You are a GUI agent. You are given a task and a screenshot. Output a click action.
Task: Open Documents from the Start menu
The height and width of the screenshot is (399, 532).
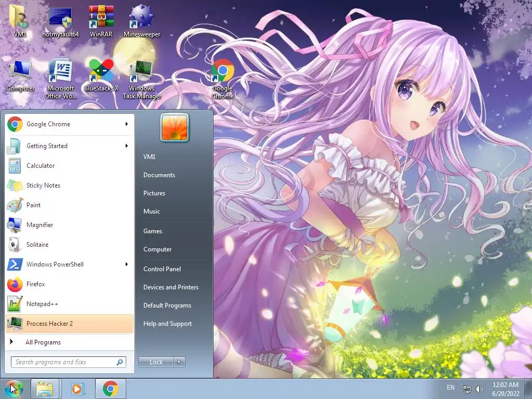pyautogui.click(x=159, y=175)
